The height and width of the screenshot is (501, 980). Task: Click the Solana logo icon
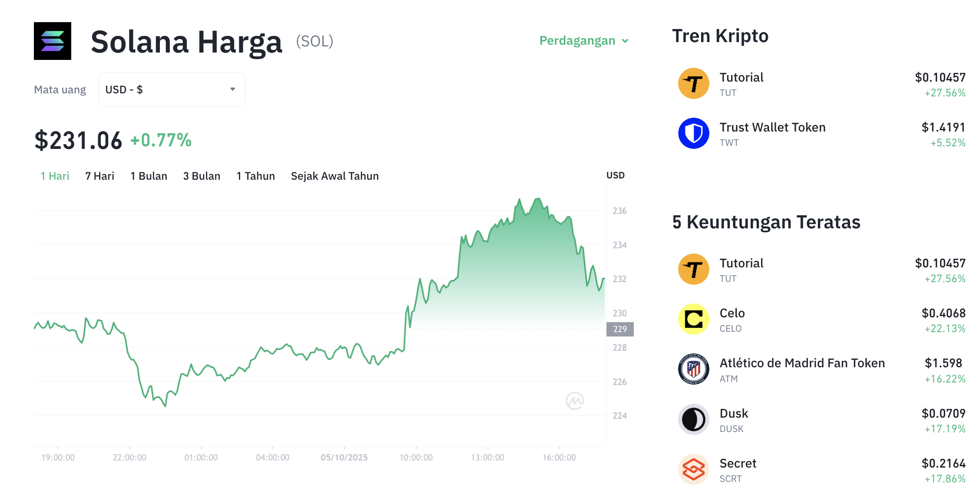coord(53,41)
